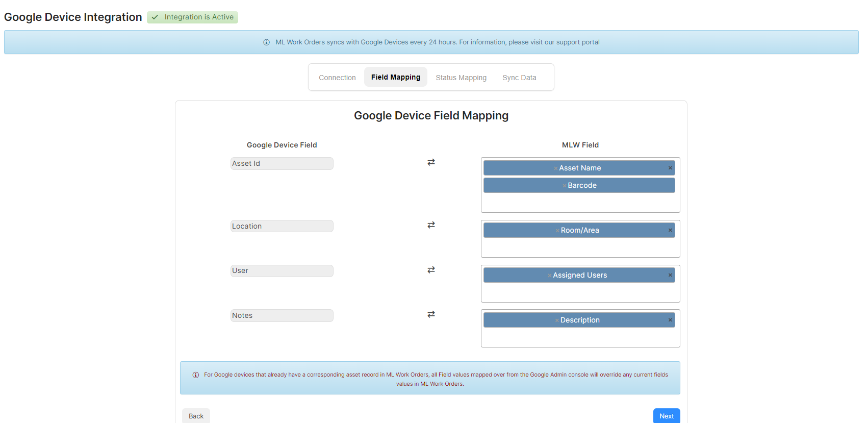Click the swap arrows icon beside User
This screenshot has width=868, height=423.
pos(431,270)
